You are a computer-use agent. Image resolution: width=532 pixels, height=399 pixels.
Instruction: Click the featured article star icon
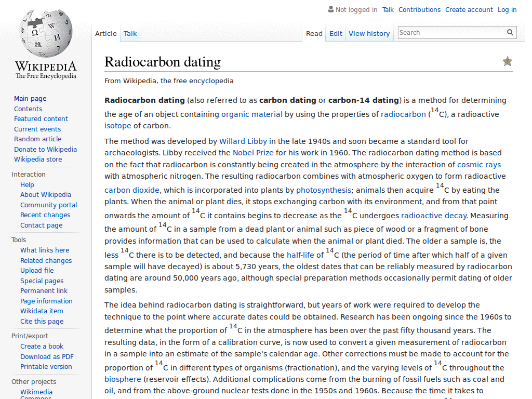[507, 61]
